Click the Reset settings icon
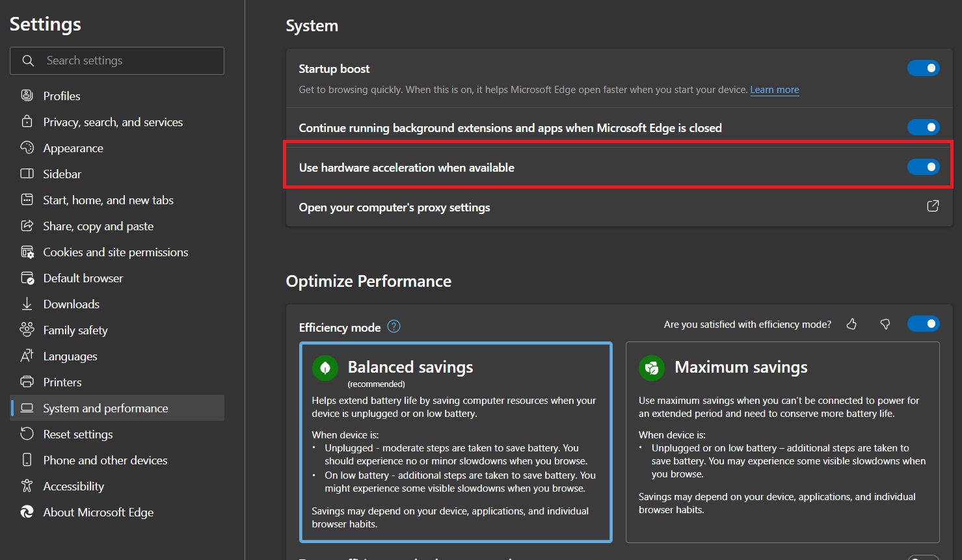Screen dimensions: 962x560 (x=27, y=434)
